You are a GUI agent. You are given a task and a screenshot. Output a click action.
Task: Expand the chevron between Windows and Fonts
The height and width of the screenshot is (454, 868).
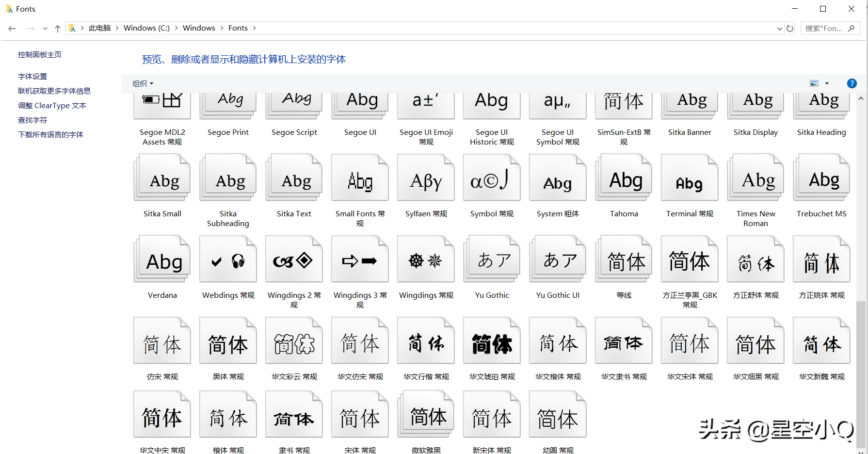[x=222, y=28]
